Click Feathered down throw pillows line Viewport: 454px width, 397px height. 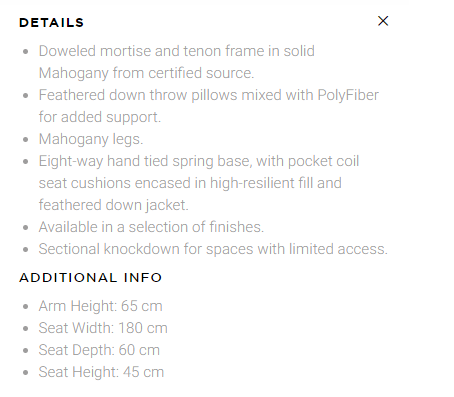(x=209, y=95)
